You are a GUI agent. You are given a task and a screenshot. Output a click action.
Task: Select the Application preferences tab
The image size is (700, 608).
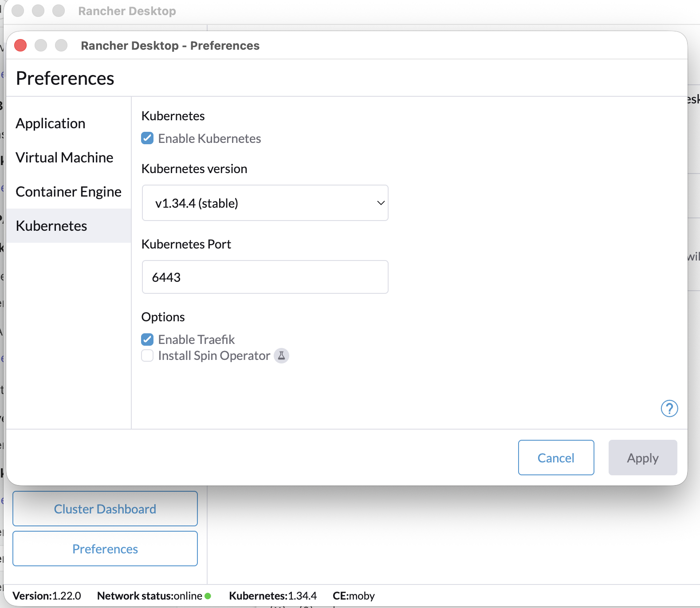click(x=69, y=123)
